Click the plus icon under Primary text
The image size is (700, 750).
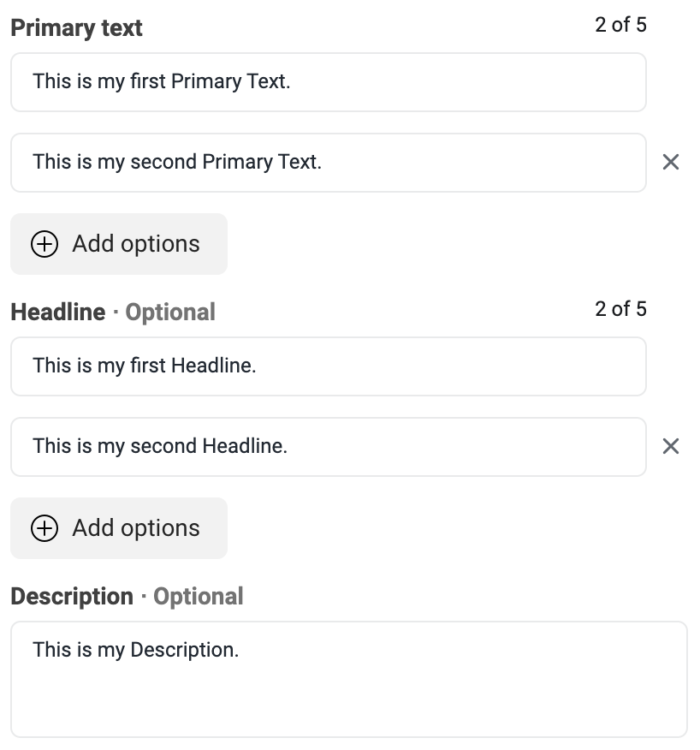pyautogui.click(x=44, y=244)
